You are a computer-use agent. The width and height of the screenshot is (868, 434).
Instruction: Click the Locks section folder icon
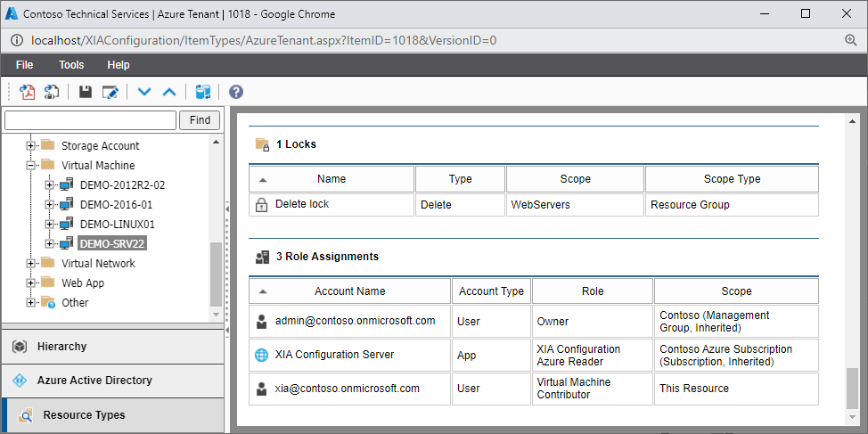pos(262,144)
